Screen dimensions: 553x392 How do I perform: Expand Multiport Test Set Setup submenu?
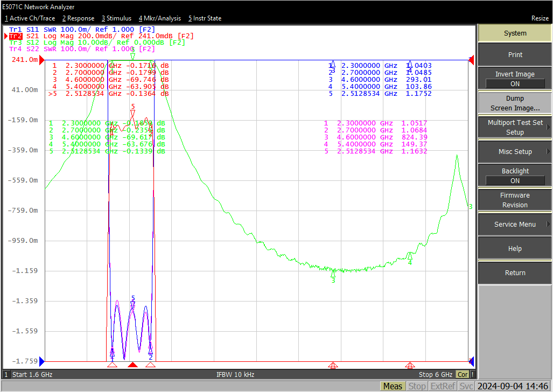(x=515, y=128)
